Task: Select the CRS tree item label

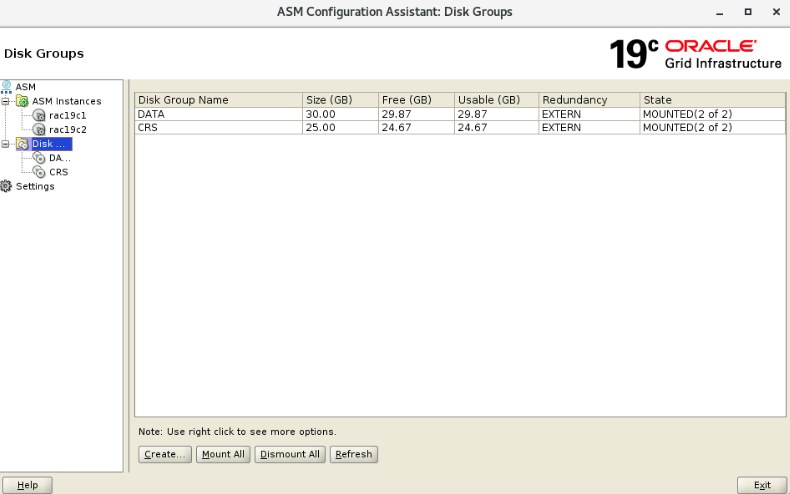Action: tap(58, 172)
